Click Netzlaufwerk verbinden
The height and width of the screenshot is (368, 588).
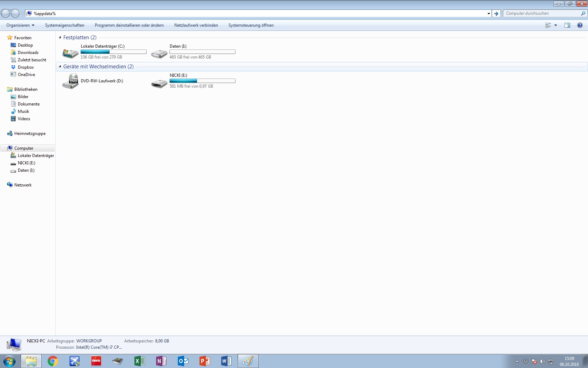click(196, 25)
